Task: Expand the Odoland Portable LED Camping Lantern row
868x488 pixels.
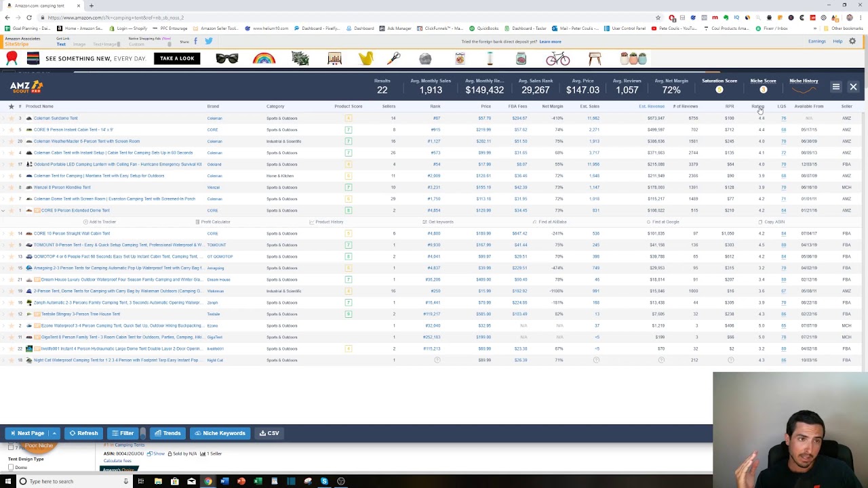Action: pyautogui.click(x=3, y=164)
